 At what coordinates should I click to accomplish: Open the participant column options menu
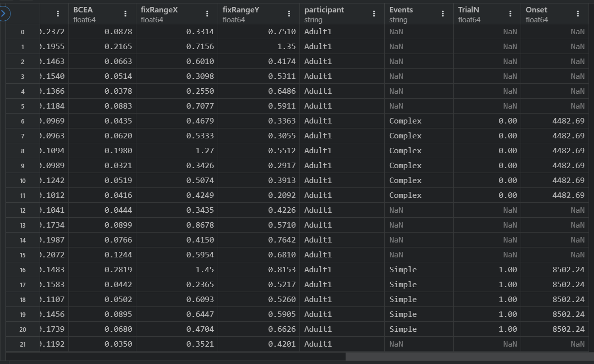tap(374, 14)
